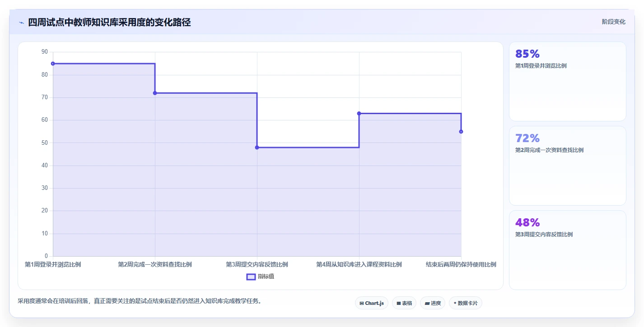Click card caption 第1周登录并浏览比例 under 85%
This screenshot has width=644, height=327.
point(541,66)
